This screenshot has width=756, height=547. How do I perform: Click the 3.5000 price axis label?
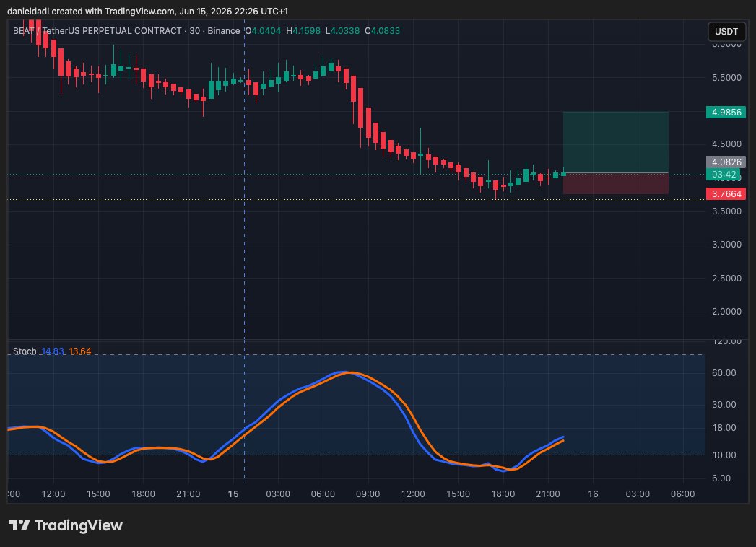click(726, 211)
